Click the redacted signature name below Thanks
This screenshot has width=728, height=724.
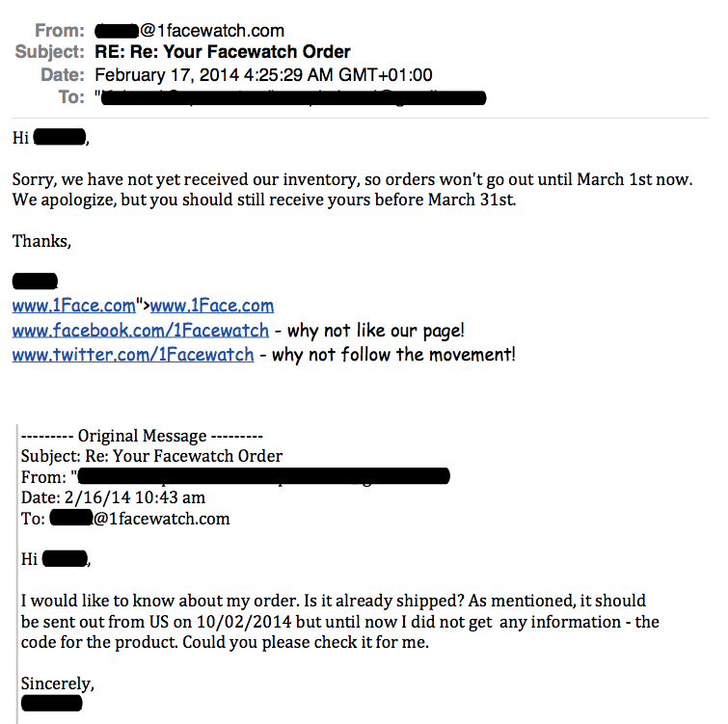(35, 281)
